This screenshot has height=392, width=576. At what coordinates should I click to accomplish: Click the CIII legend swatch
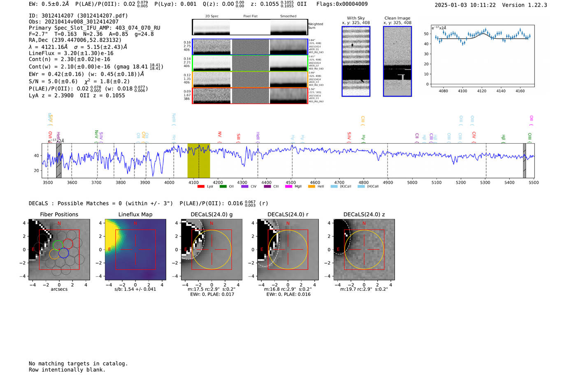267,186
